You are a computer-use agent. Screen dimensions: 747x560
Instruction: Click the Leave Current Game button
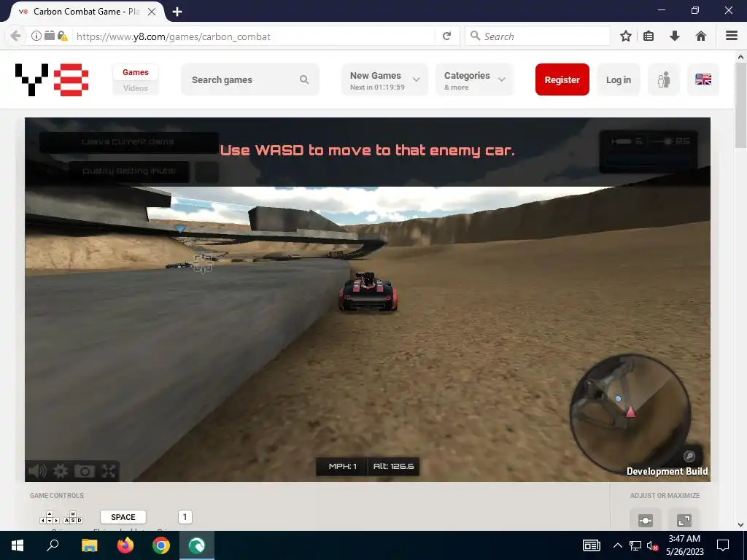tap(128, 142)
